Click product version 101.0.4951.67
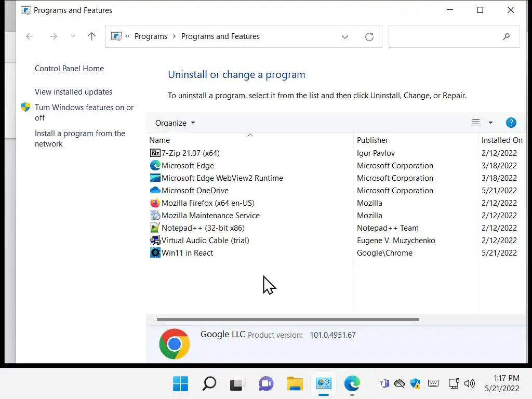532x399 pixels. (332, 335)
